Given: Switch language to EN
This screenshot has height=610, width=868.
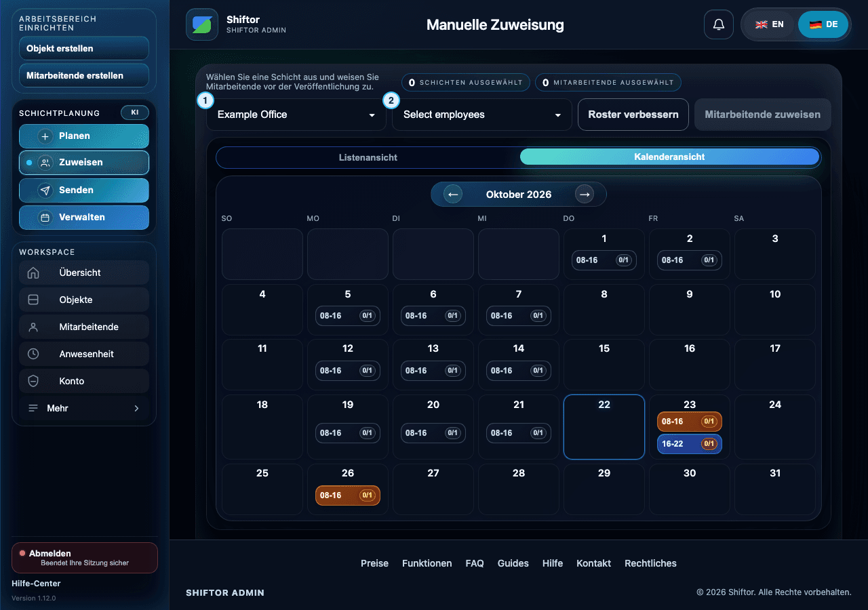Looking at the screenshot, I should [770, 24].
